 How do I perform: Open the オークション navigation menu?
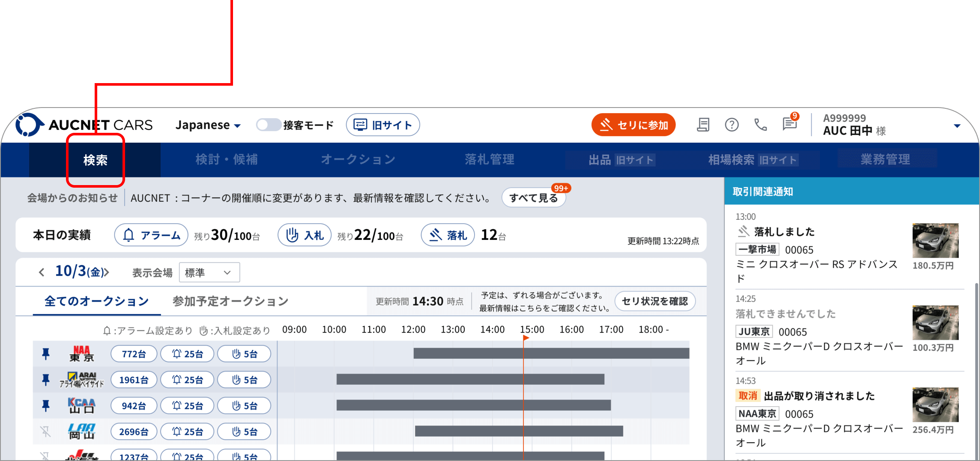tap(358, 160)
